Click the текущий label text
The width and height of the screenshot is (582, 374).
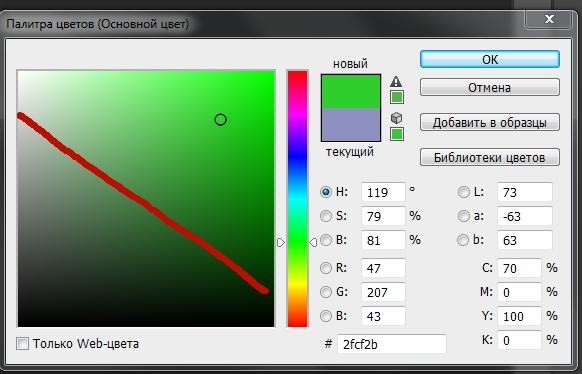(350, 152)
